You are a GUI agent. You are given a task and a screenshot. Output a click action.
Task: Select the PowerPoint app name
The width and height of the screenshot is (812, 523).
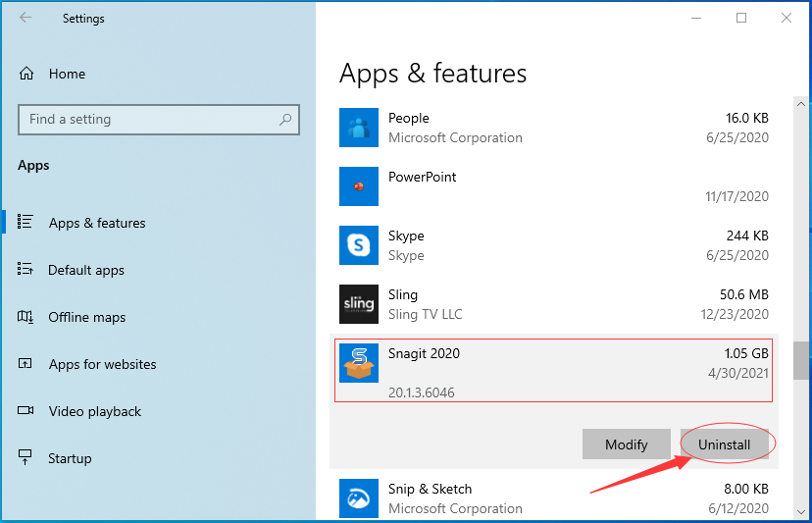(422, 177)
